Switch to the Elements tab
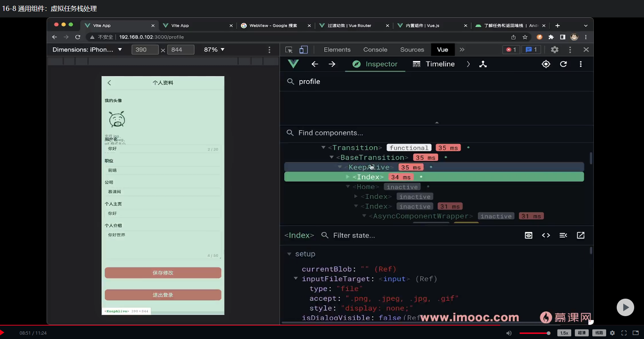 click(x=337, y=49)
